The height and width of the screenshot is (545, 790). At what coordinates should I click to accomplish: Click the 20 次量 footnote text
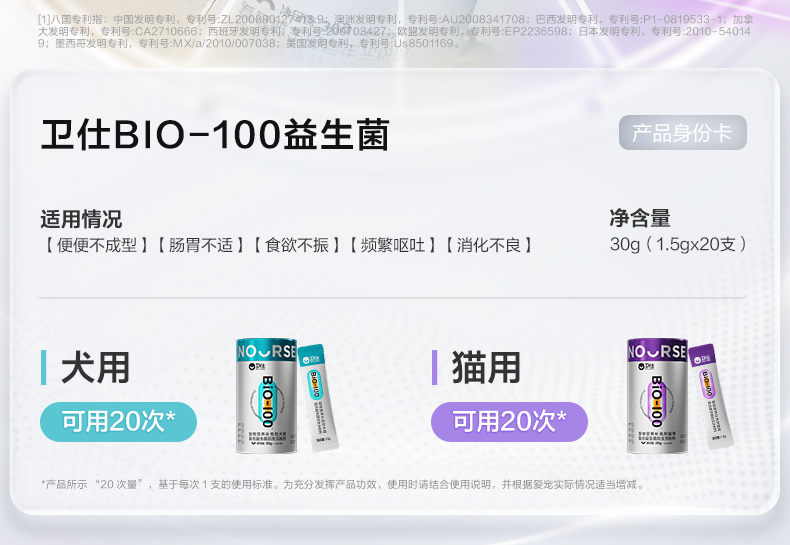(119, 485)
